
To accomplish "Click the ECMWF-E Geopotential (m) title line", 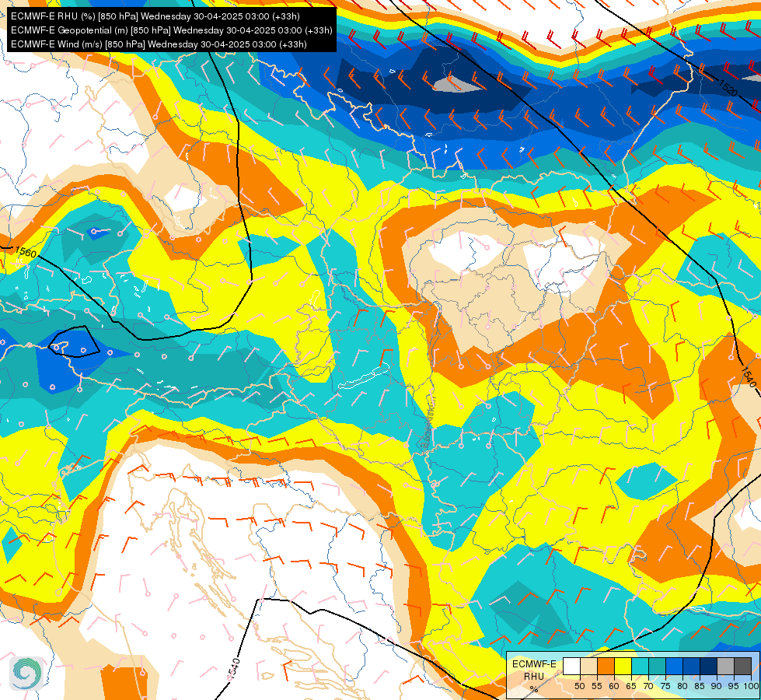I will tap(171, 30).
